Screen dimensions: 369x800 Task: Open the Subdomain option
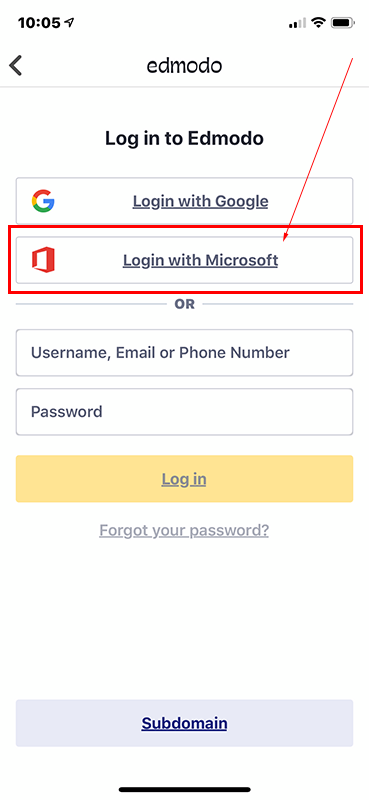tap(184, 723)
